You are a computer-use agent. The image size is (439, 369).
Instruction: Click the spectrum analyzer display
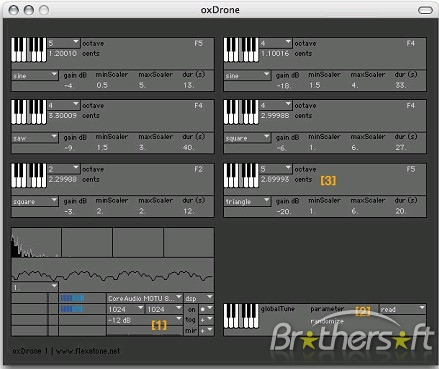[113, 243]
